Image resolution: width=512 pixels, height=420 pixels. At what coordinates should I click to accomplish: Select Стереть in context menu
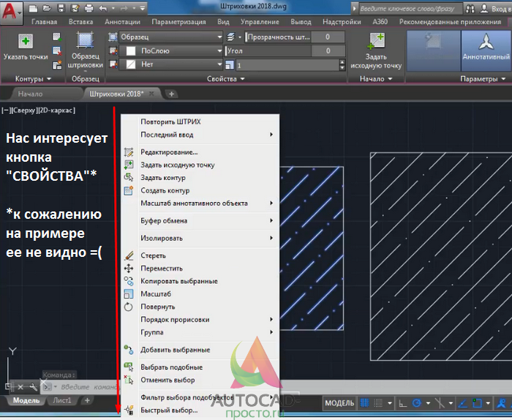pos(201,255)
